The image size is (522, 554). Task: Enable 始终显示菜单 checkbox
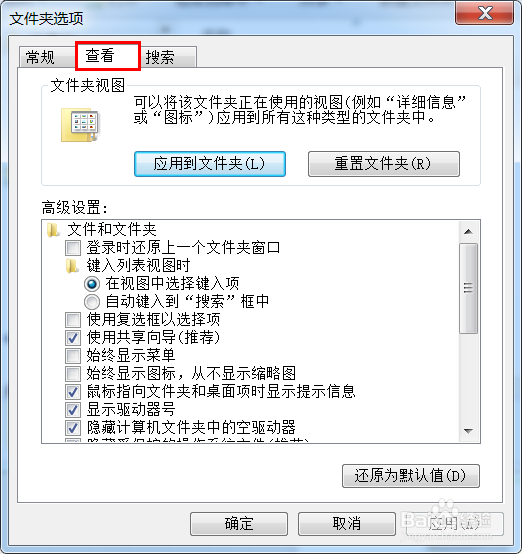pyautogui.click(x=73, y=356)
